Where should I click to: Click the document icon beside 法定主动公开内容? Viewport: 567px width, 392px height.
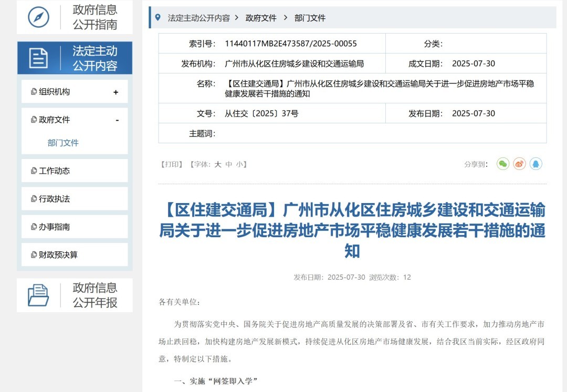point(39,58)
